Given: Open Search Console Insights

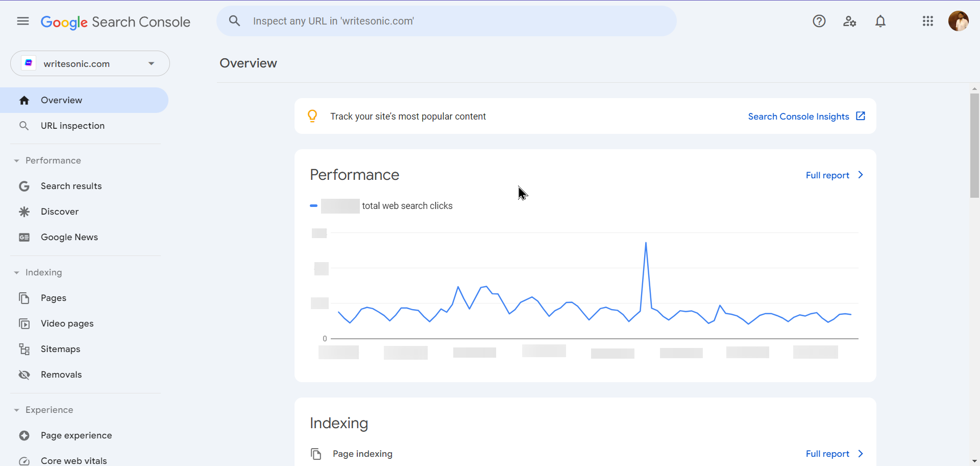Looking at the screenshot, I should click(x=799, y=116).
